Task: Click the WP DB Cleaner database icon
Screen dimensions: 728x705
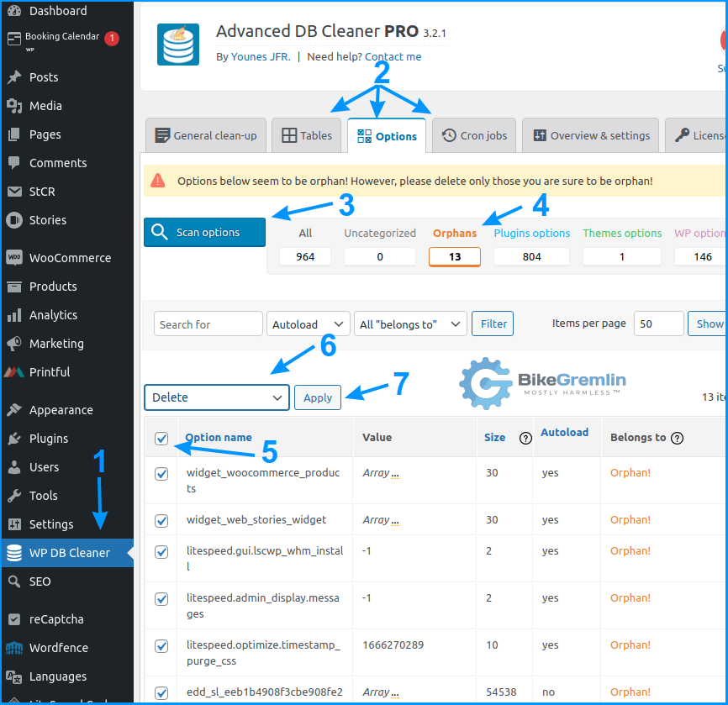Action: [x=14, y=553]
